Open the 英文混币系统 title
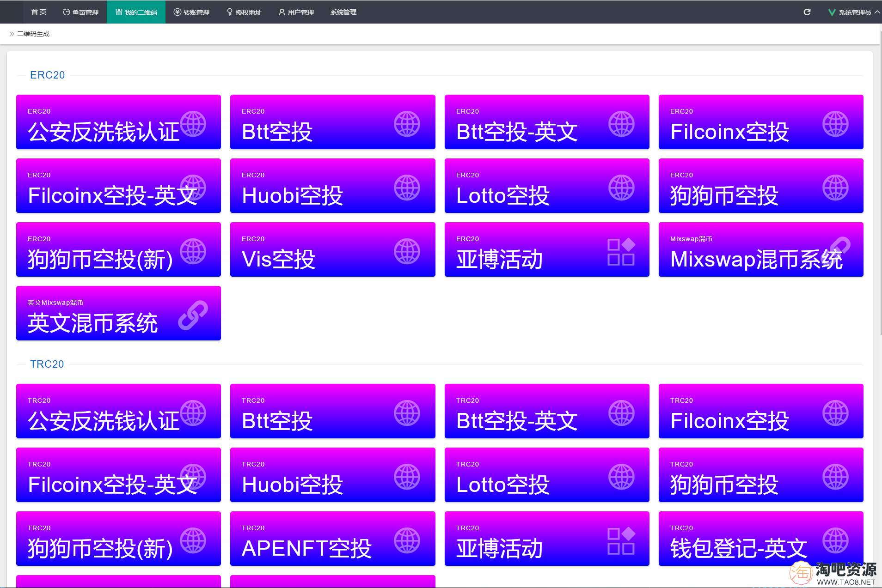882x588 pixels. tap(92, 323)
